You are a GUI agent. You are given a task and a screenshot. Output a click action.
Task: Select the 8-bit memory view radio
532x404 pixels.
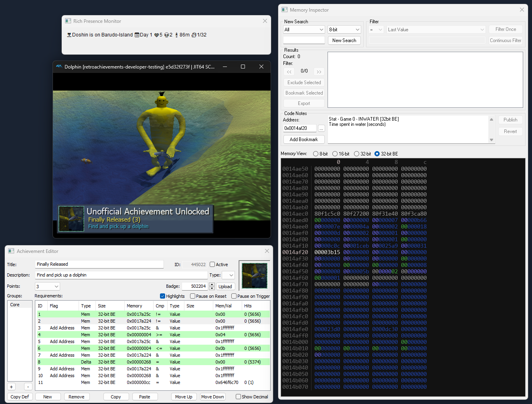tap(316, 154)
